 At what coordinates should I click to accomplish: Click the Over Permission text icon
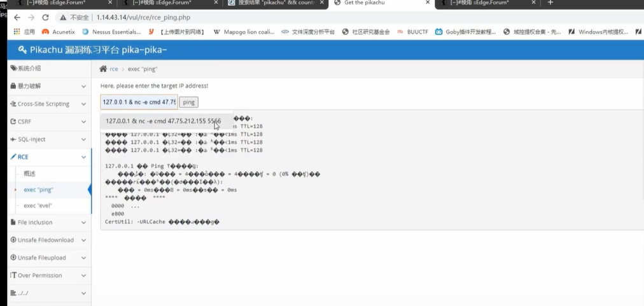(13, 275)
